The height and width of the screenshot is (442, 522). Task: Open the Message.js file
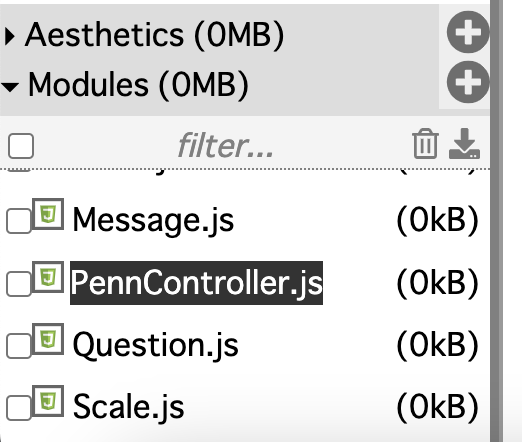(x=153, y=220)
